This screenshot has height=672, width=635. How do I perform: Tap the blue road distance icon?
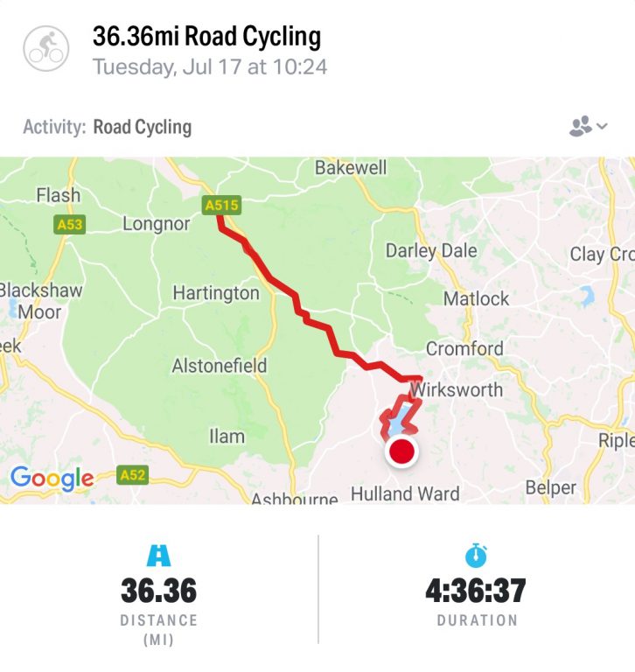159,556
